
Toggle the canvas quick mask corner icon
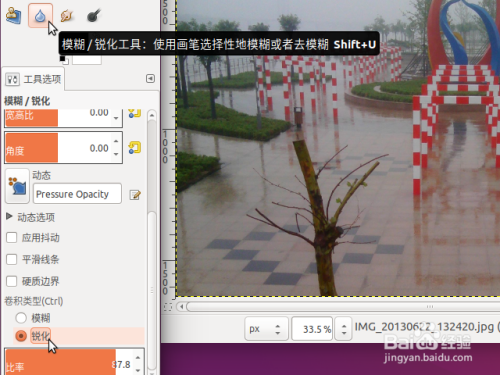pyautogui.click(x=168, y=307)
